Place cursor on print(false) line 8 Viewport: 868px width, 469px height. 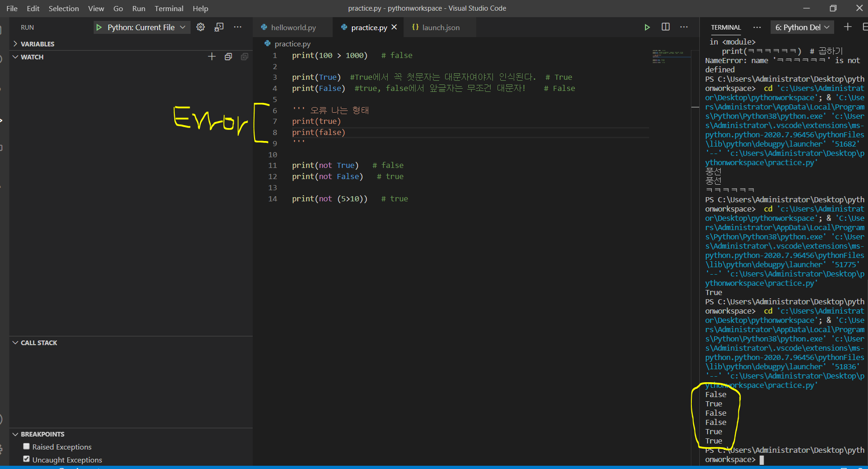pos(319,132)
